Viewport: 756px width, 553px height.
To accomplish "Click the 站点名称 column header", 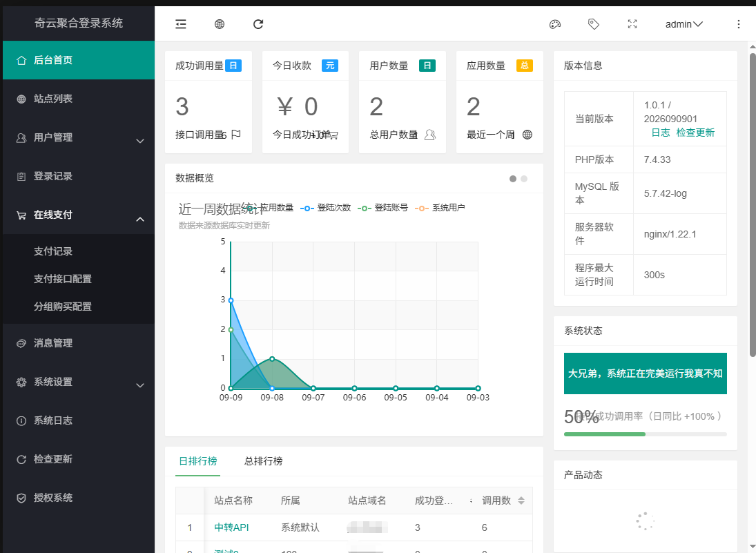I will [x=233, y=501].
